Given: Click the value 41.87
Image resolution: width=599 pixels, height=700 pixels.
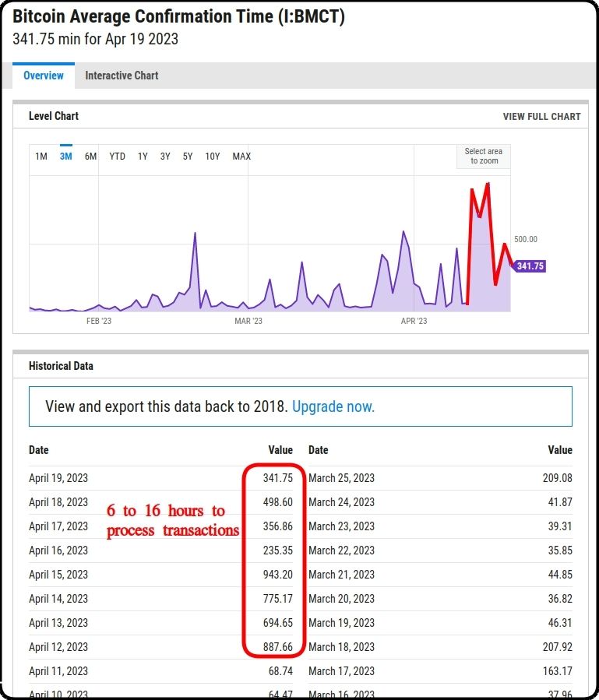Looking at the screenshot, I should pyautogui.click(x=560, y=502).
